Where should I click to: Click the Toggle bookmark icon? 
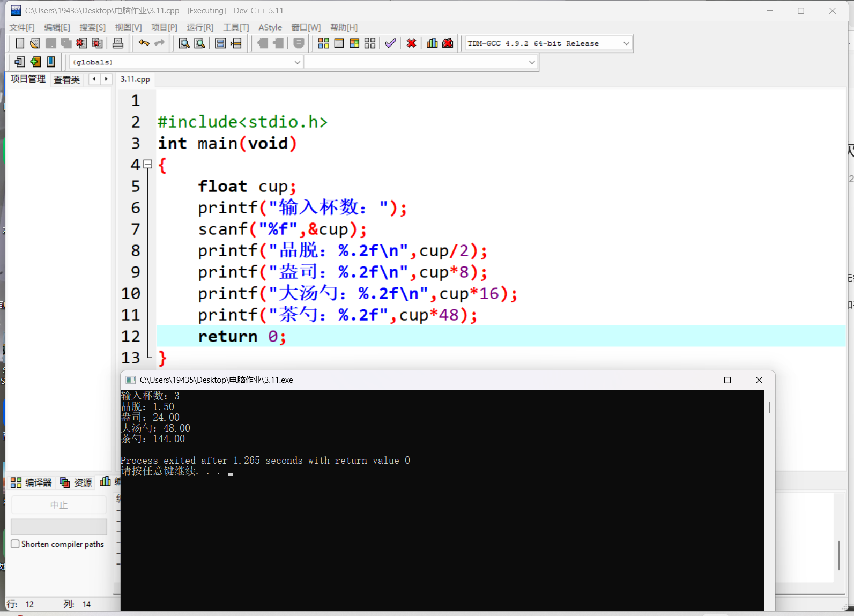click(19, 62)
